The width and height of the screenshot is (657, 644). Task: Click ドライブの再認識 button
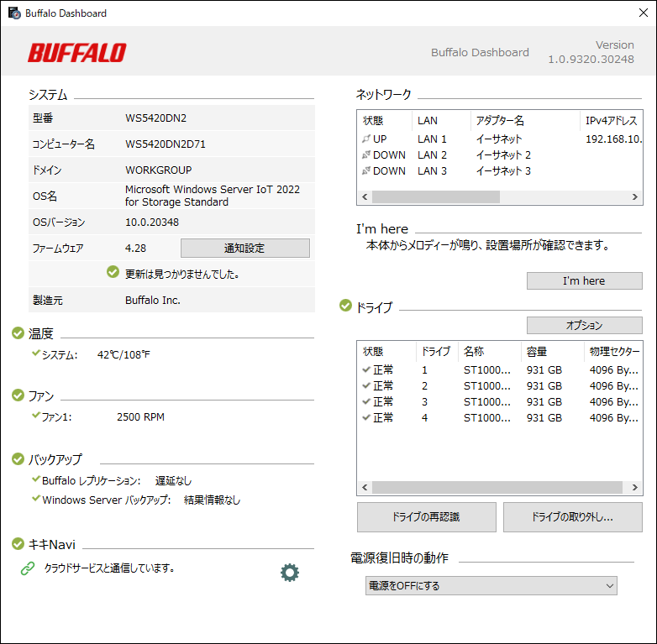click(x=426, y=517)
